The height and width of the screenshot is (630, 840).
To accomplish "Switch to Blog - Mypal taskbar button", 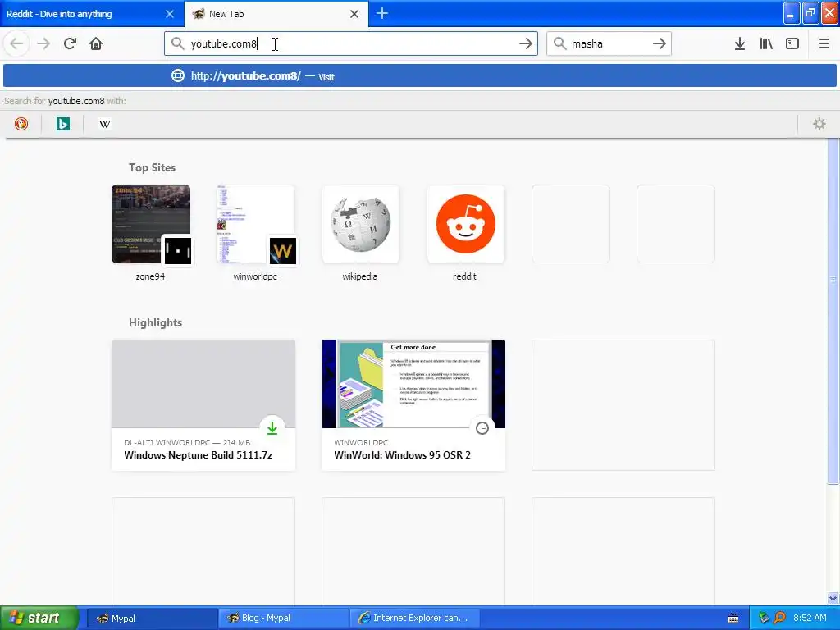I will coord(283,618).
